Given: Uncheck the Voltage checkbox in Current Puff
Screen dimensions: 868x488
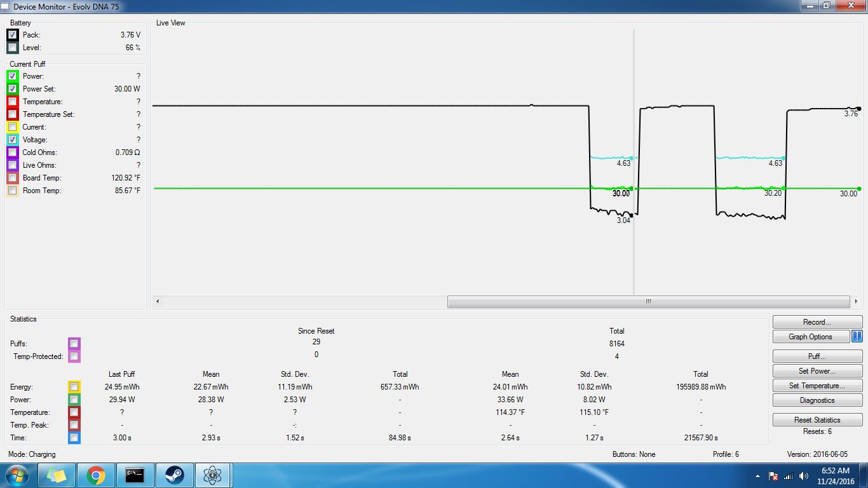Looking at the screenshot, I should click(x=13, y=140).
